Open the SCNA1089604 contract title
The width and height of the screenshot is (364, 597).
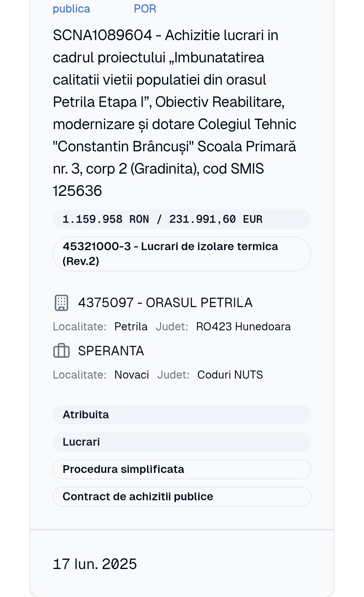coord(175,113)
